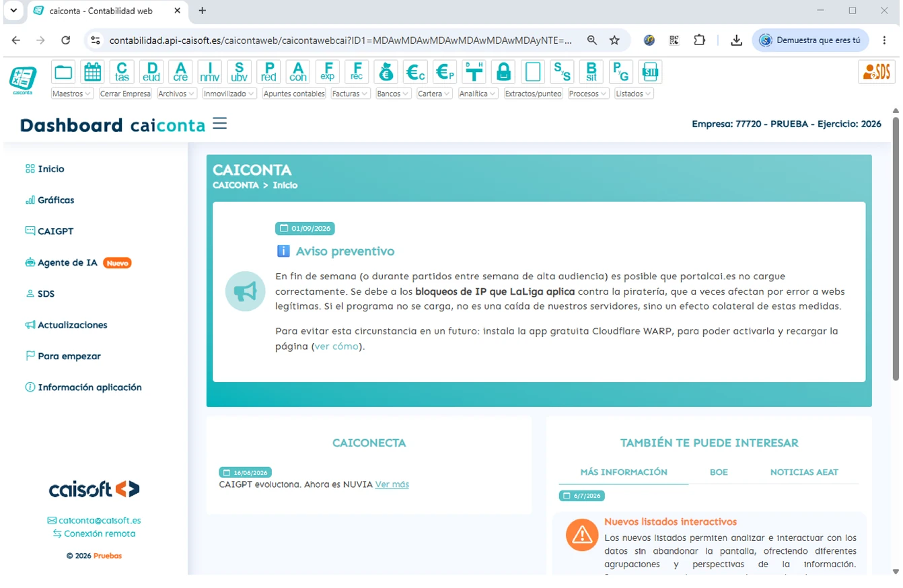Expand the Procesos dropdown

pyautogui.click(x=589, y=94)
